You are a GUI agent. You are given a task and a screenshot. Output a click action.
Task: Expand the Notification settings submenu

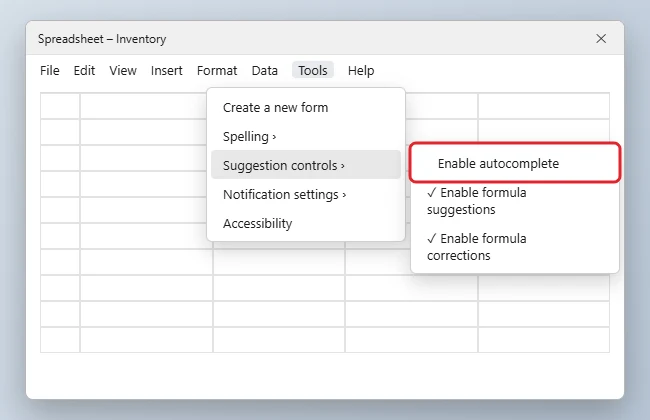306,194
